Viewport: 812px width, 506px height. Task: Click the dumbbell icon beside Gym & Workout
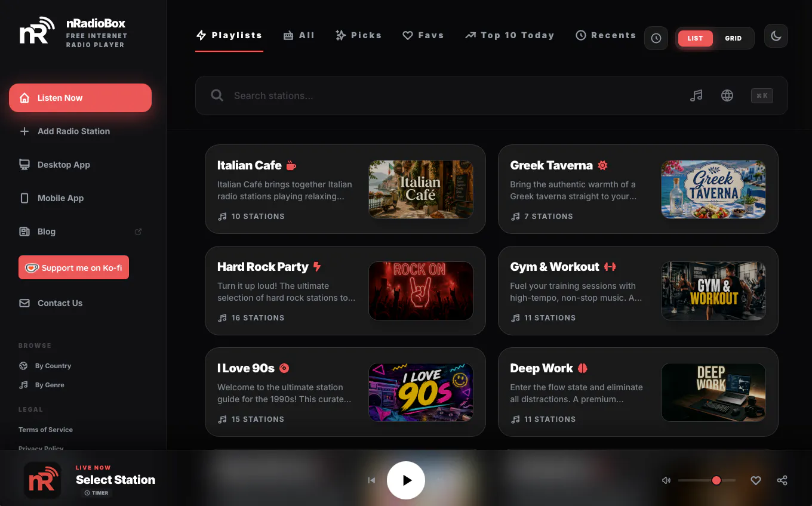click(610, 267)
